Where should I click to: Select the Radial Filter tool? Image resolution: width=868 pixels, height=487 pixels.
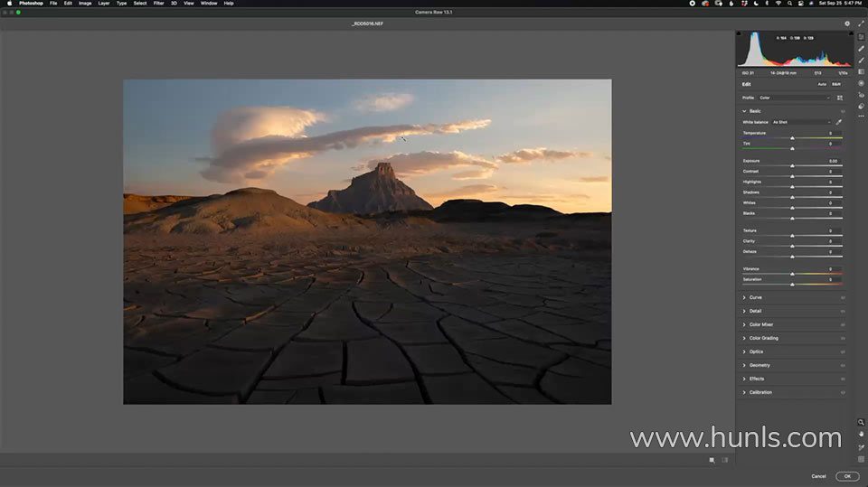[x=861, y=83]
